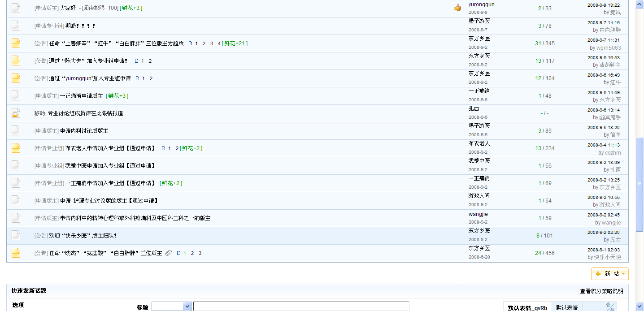This screenshot has height=311, width=644.
Task: Click the locked folder icon of the moved thread
Action: (16, 113)
